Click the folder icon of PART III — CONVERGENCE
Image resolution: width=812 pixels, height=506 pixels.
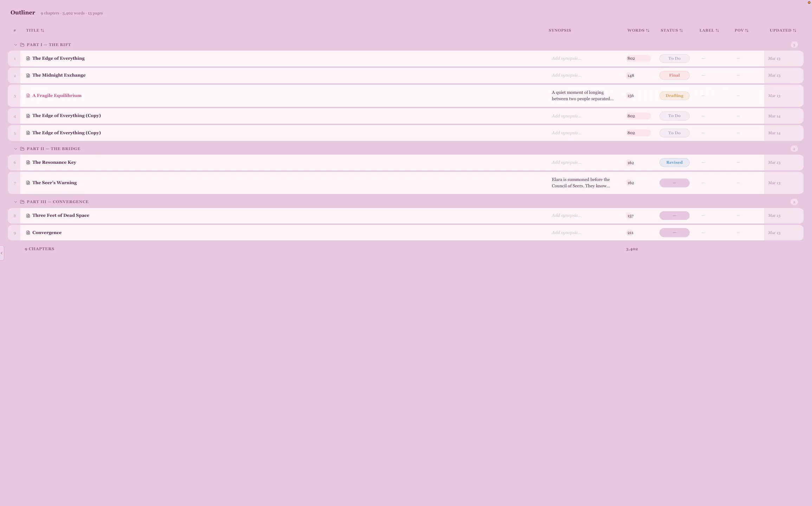22,202
